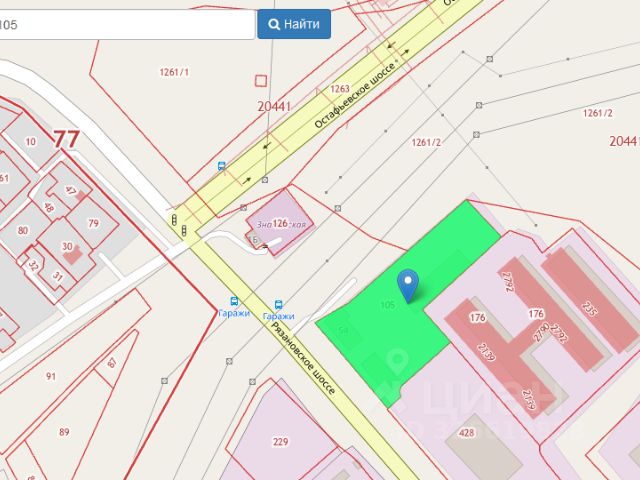This screenshot has height=480, width=640.
Task: Select parcel 126 building
Action: (x=280, y=223)
